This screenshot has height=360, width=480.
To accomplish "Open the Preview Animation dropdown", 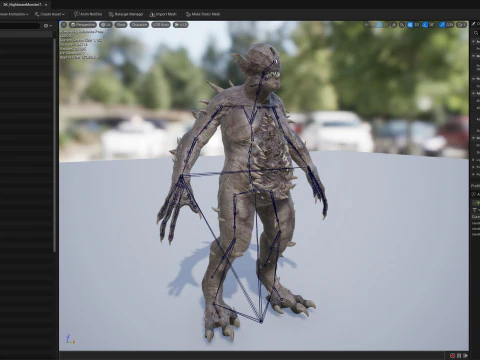I will click(13, 14).
